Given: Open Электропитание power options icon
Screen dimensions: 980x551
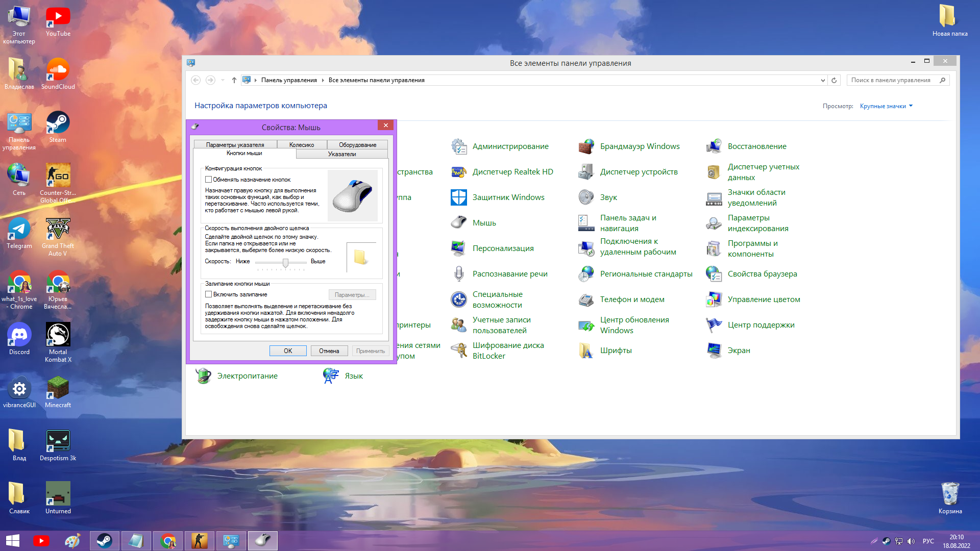Looking at the screenshot, I should pos(203,376).
